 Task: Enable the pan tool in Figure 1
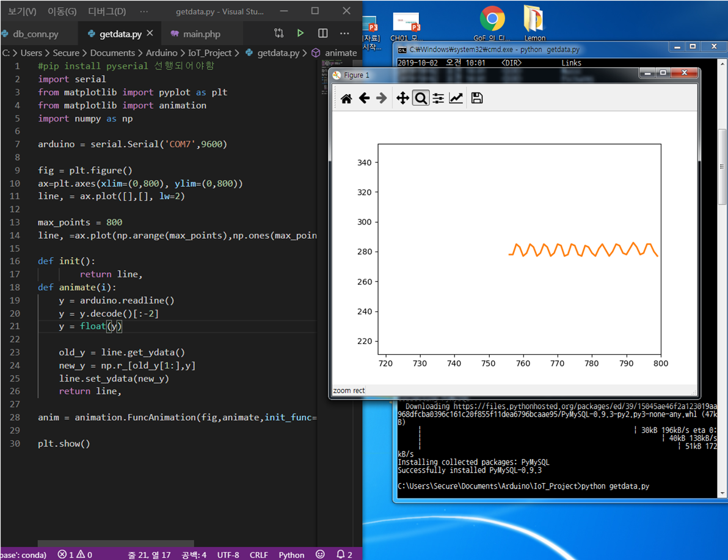click(x=402, y=98)
